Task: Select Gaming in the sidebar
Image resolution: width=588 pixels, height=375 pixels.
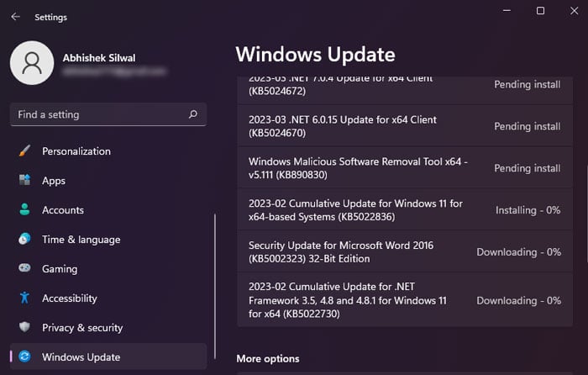Action: click(x=108, y=268)
